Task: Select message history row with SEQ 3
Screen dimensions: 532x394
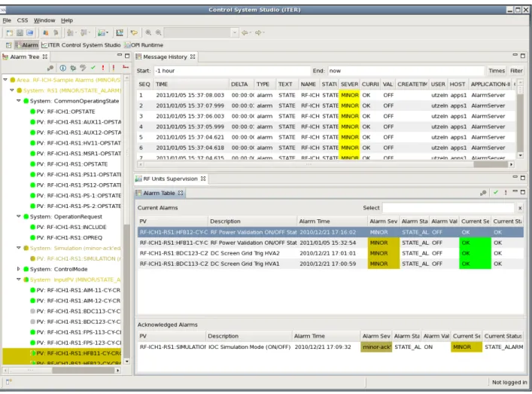Action: point(326,116)
